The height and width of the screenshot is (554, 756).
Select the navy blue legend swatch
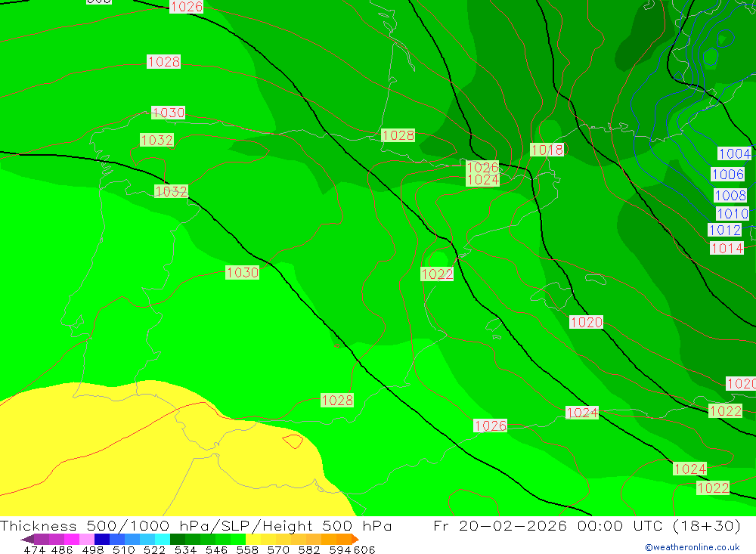[102, 539]
